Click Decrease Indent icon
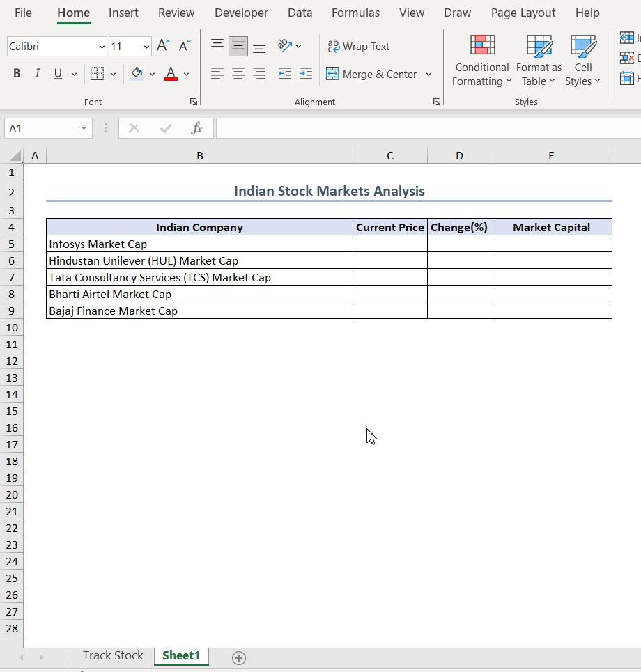This screenshot has width=641, height=672. pyautogui.click(x=285, y=74)
